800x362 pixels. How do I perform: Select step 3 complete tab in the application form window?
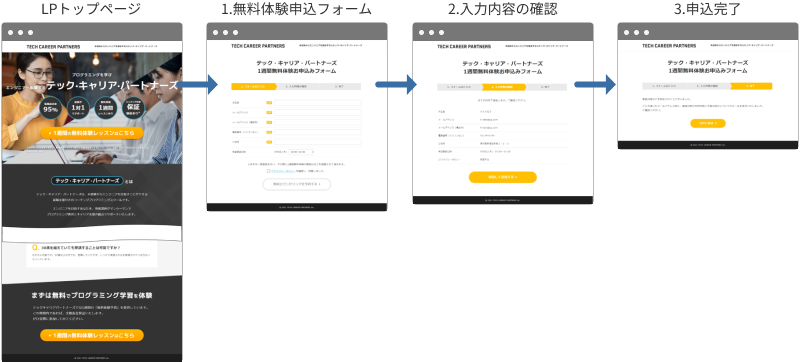pyautogui.click(x=341, y=87)
